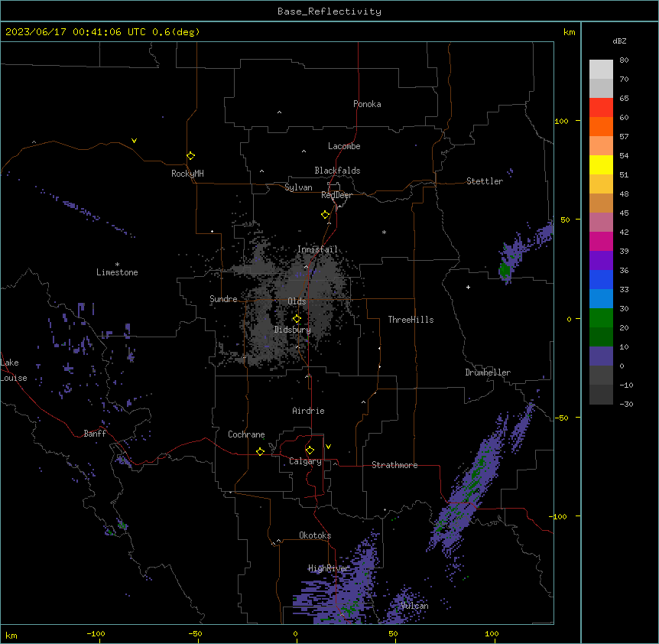This screenshot has width=659, height=644.
Task: Click the yellow v marker northeast of Calgary
Action: [x=328, y=447]
